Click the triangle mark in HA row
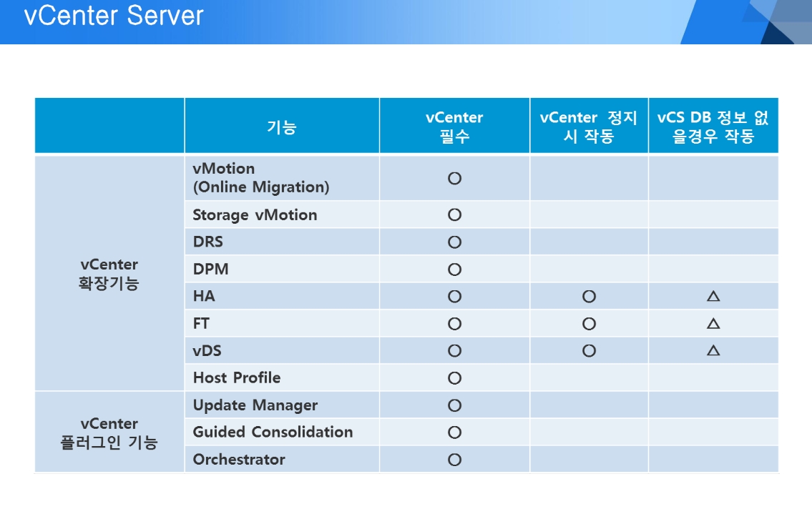The image size is (812, 519). [x=713, y=296]
